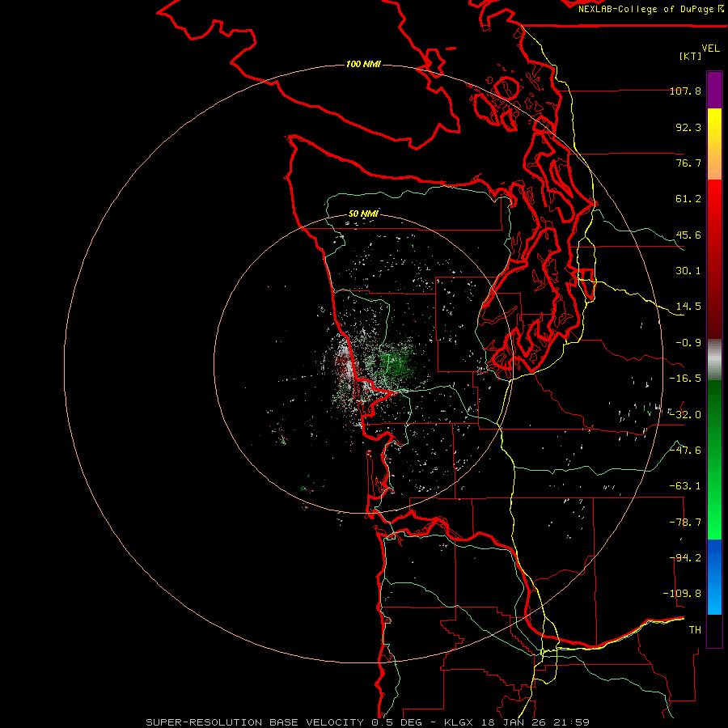
Task: Click the VEL legend title
Action: click(x=710, y=49)
